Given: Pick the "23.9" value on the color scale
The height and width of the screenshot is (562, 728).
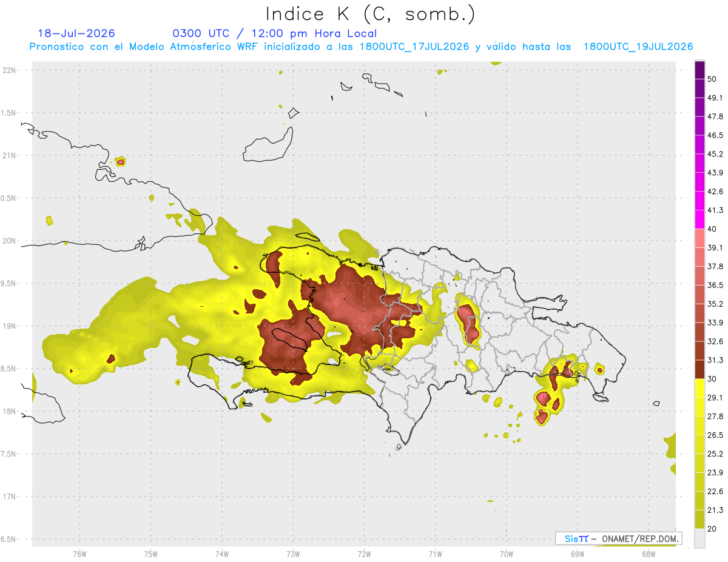Looking at the screenshot, I should (715, 473).
